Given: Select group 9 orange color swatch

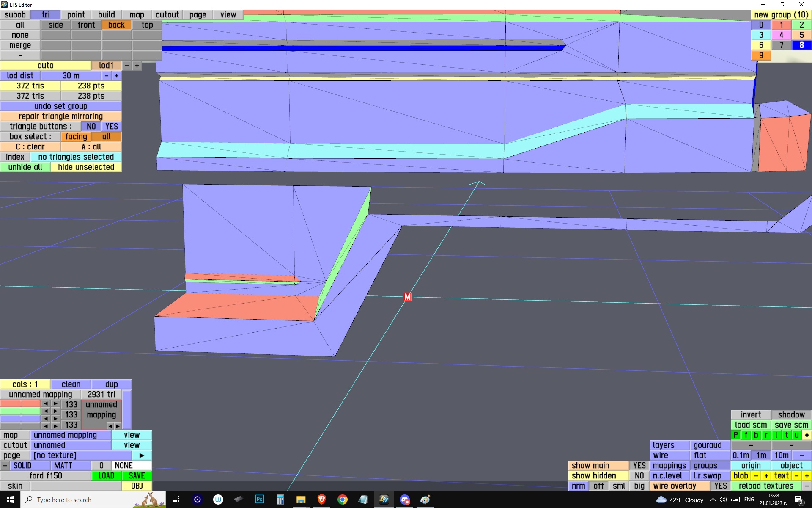Looking at the screenshot, I should (761, 55).
